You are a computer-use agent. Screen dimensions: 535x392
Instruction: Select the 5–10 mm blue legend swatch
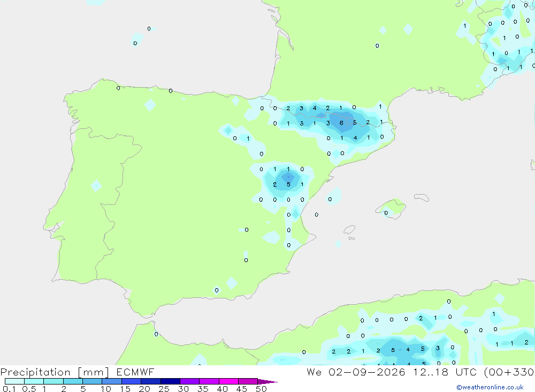[x=93, y=381]
